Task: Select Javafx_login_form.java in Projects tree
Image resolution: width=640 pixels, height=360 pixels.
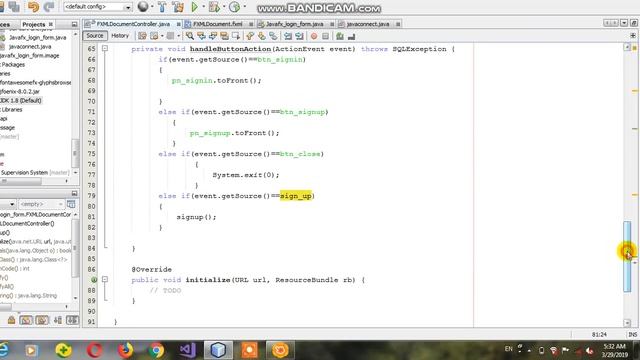Action: pyautogui.click(x=38, y=38)
